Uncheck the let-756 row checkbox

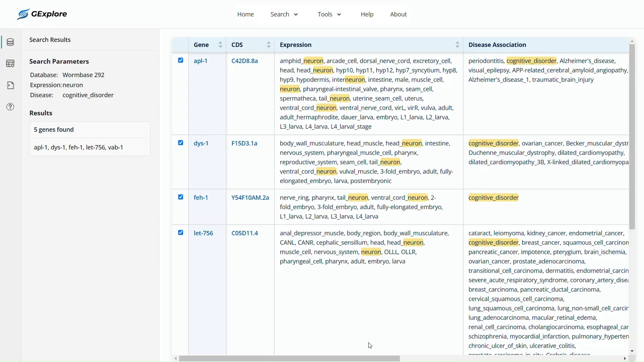[181, 233]
